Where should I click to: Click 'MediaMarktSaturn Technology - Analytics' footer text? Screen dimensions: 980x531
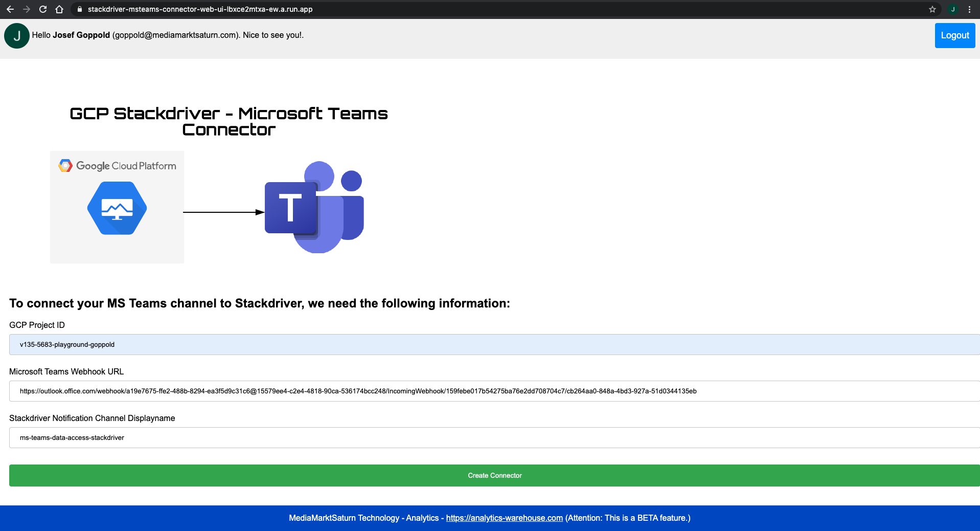[x=363, y=518]
